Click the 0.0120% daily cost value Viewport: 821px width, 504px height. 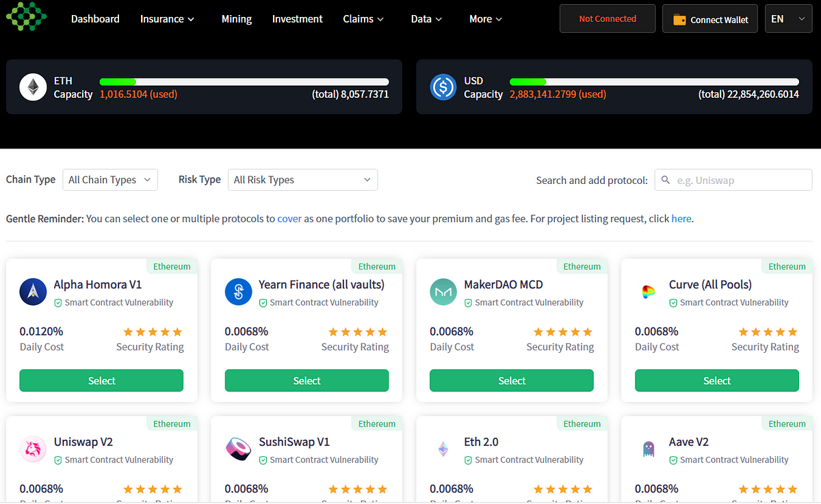click(x=41, y=332)
